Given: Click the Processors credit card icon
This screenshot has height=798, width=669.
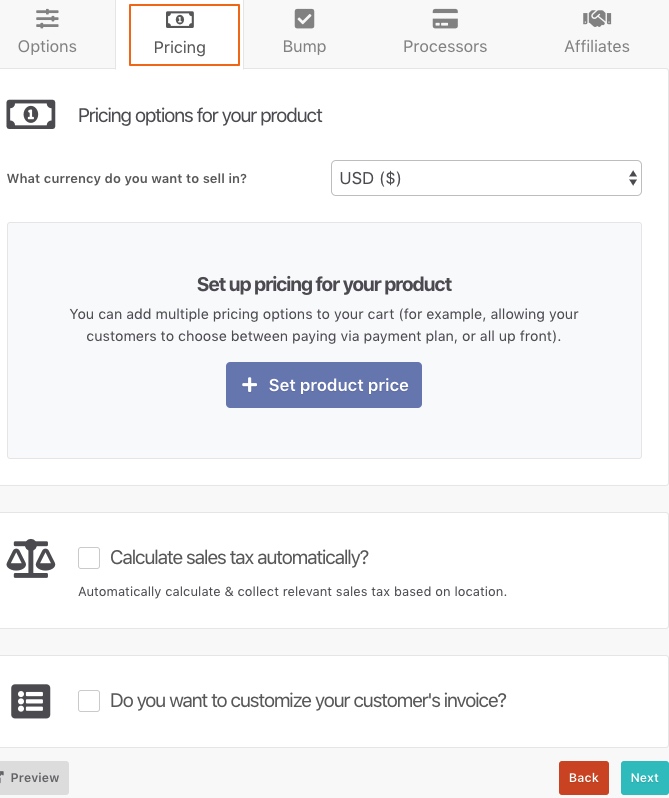Looking at the screenshot, I should point(445,19).
